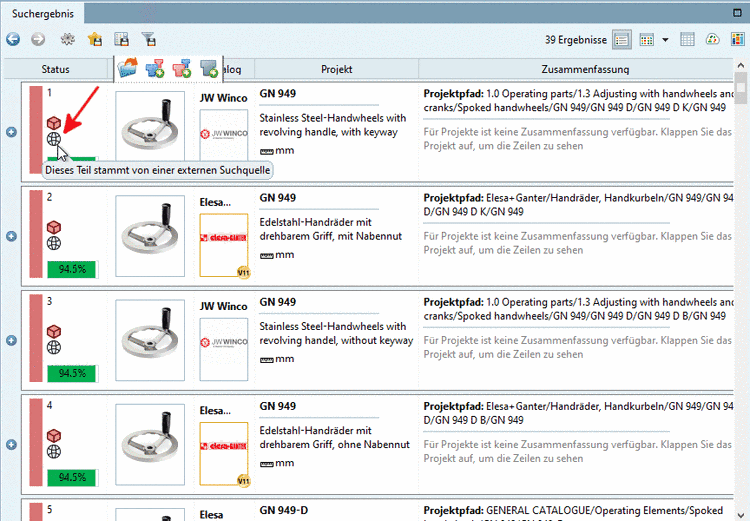750x521 pixels.
Task: Click red 3D cube icon in row 2
Action: coord(54,227)
